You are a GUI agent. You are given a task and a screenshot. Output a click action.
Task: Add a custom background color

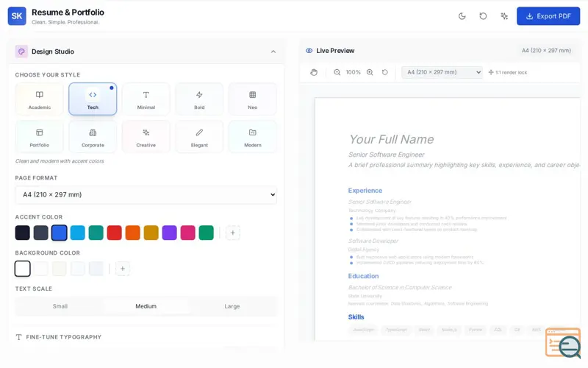pos(123,269)
